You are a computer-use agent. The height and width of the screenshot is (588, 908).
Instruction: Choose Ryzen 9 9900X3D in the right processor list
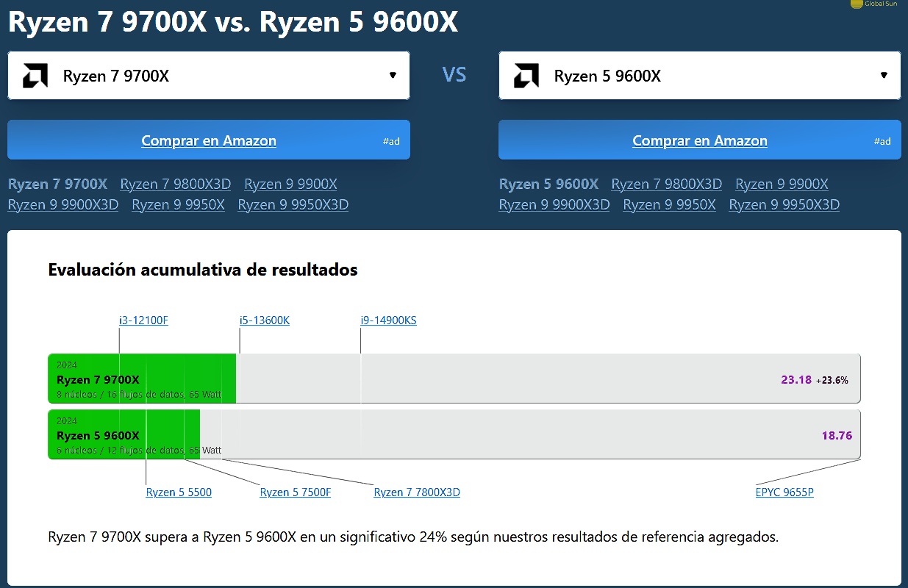[554, 204]
